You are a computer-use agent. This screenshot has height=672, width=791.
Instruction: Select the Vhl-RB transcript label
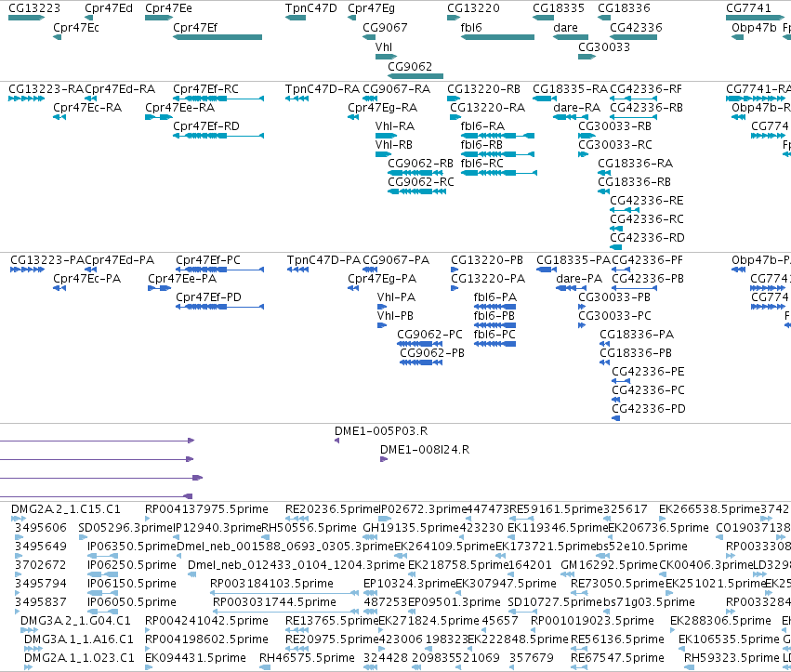[394, 145]
